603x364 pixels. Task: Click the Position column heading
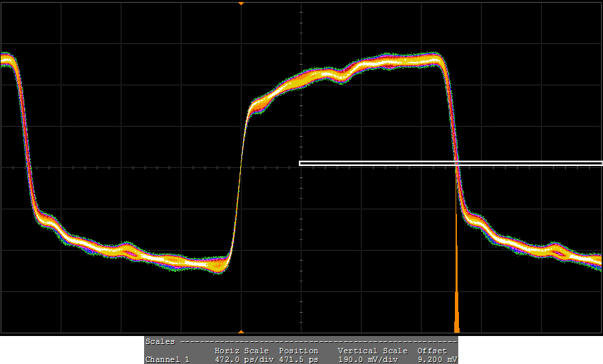tap(298, 351)
